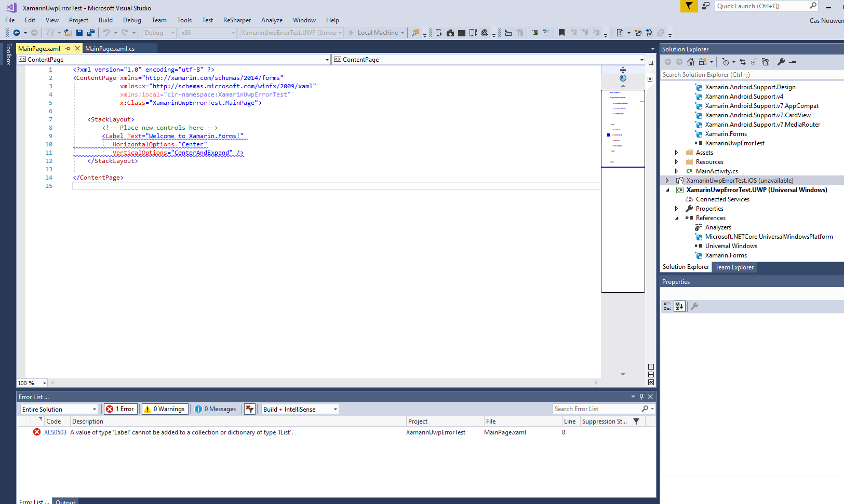Collapse all items in Solution Explorer
The width and height of the screenshot is (844, 504).
pos(755,61)
